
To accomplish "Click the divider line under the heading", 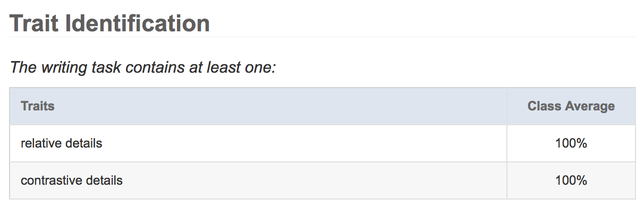I will 322,37.
